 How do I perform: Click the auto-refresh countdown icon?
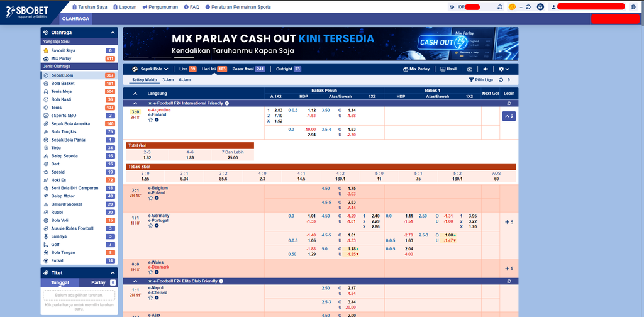(501, 80)
